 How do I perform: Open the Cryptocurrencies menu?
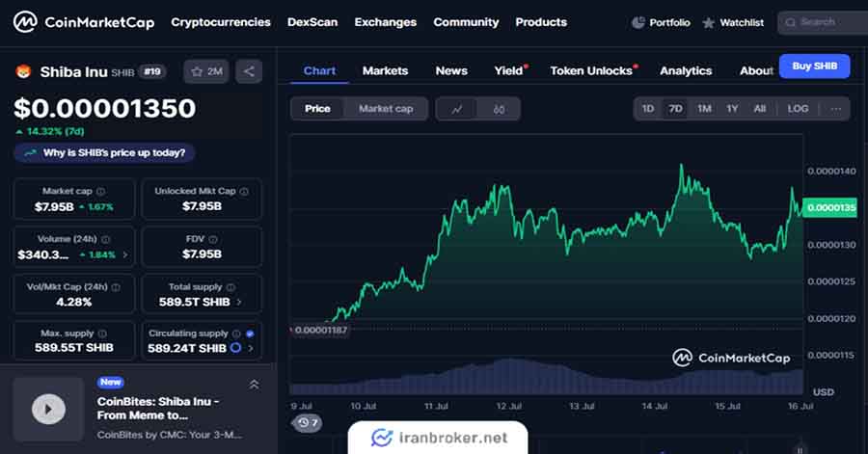pyautogui.click(x=220, y=23)
